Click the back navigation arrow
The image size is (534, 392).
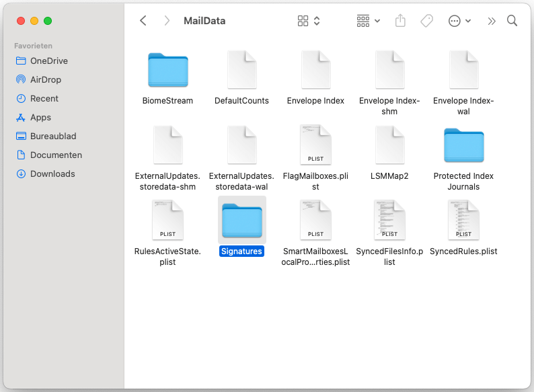click(x=143, y=21)
